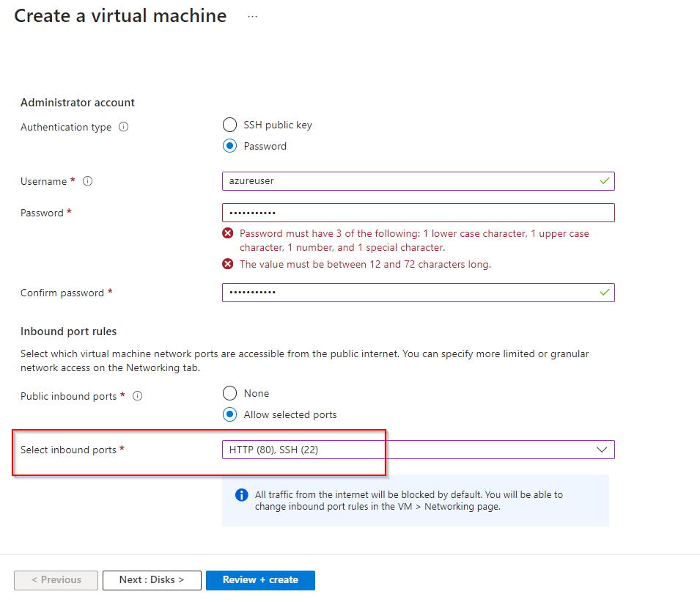700x608 pixels.
Task: Click the Review + create button
Action: (260, 580)
